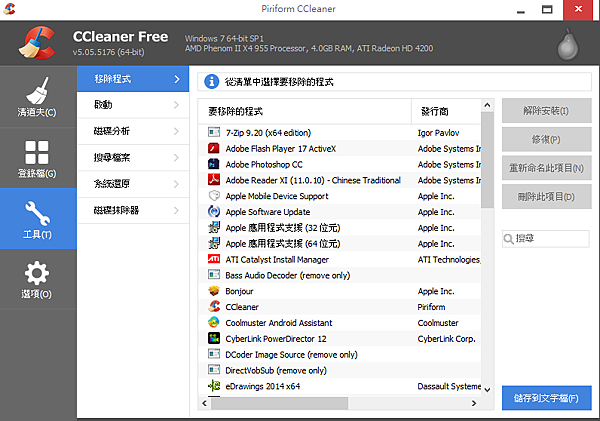Image resolution: width=600 pixels, height=421 pixels.
Task: Open the Registry (登錄檔) section
Action: coord(38,158)
